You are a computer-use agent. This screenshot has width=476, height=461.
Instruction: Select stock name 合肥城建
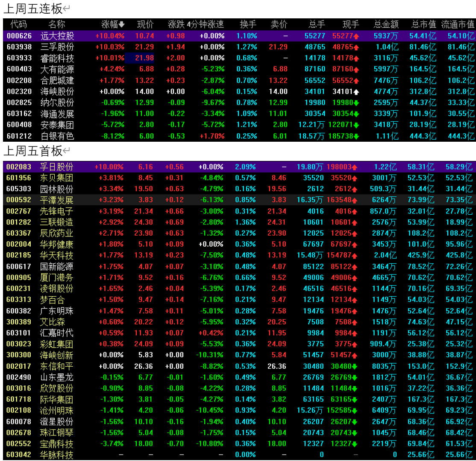click(x=57, y=80)
